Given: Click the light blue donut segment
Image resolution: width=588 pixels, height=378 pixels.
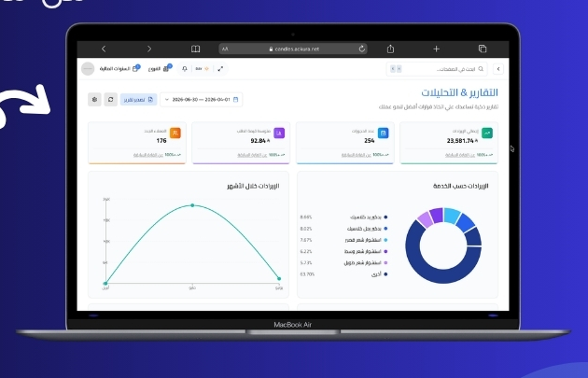Looking at the screenshot, I should click(451, 216).
